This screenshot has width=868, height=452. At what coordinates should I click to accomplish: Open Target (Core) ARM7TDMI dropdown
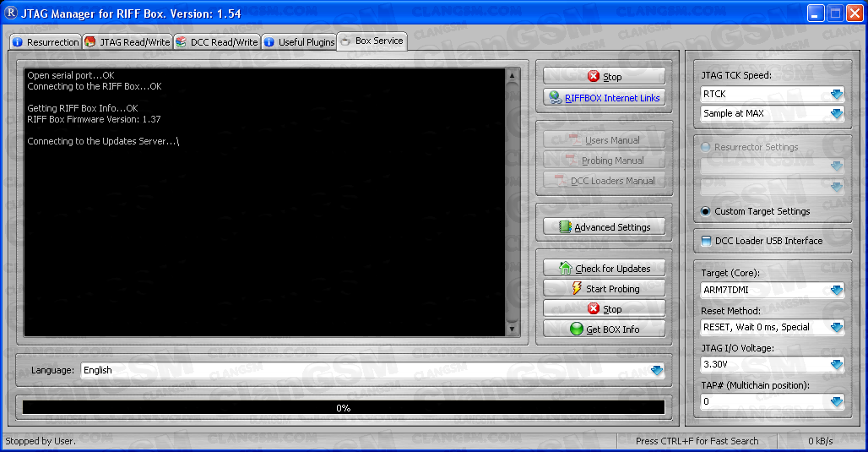pyautogui.click(x=837, y=290)
